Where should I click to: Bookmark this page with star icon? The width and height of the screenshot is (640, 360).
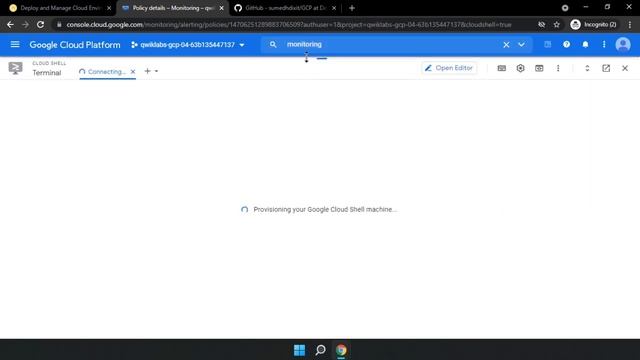tap(557, 24)
